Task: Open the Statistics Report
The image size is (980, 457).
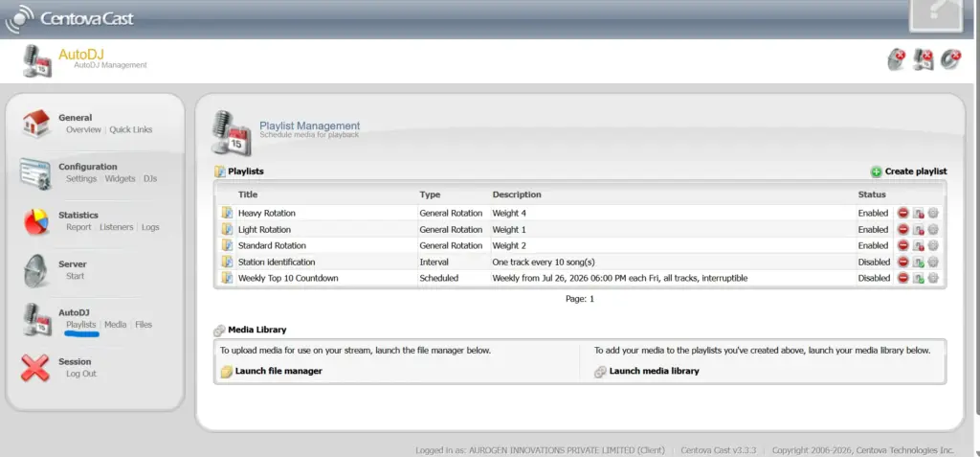Action: [x=78, y=227]
